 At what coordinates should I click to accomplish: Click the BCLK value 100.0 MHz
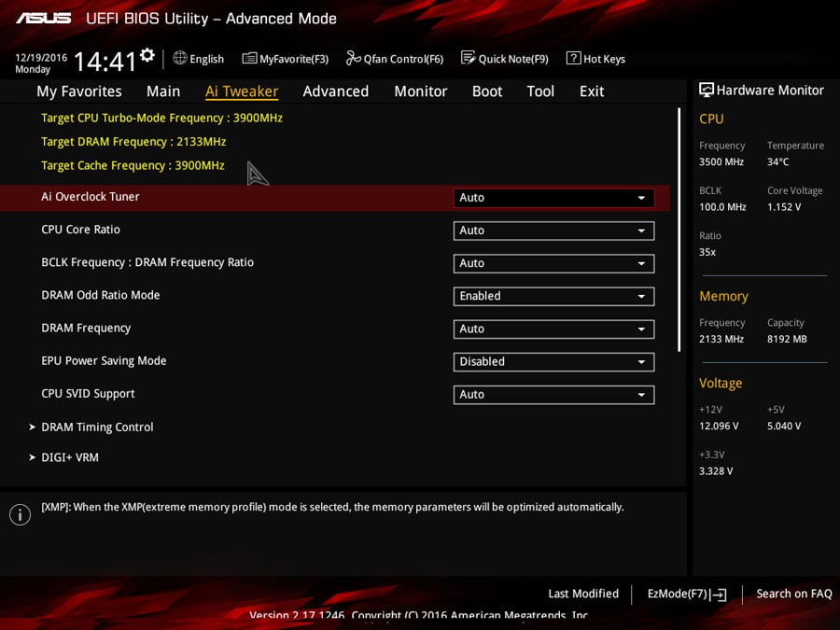(x=722, y=207)
